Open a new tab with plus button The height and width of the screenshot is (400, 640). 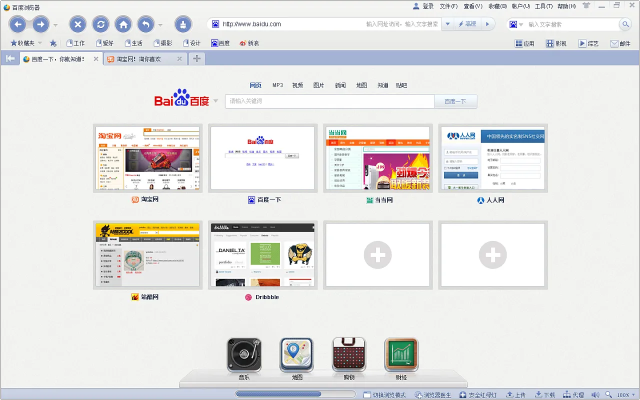[x=196, y=60]
